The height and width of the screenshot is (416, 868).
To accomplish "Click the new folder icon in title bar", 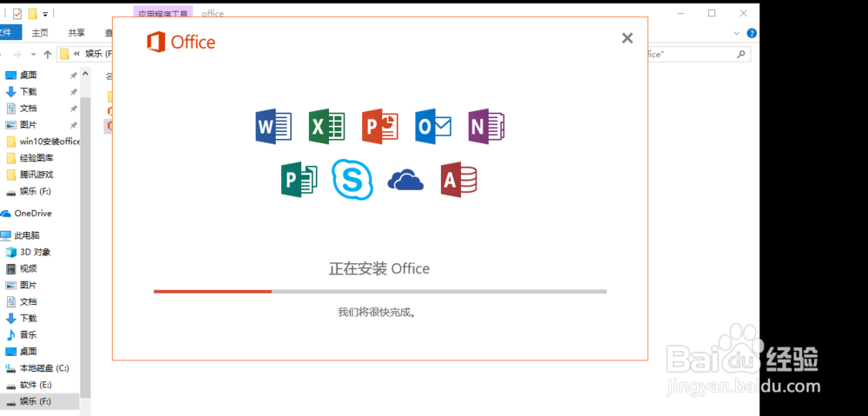I will 33,13.
